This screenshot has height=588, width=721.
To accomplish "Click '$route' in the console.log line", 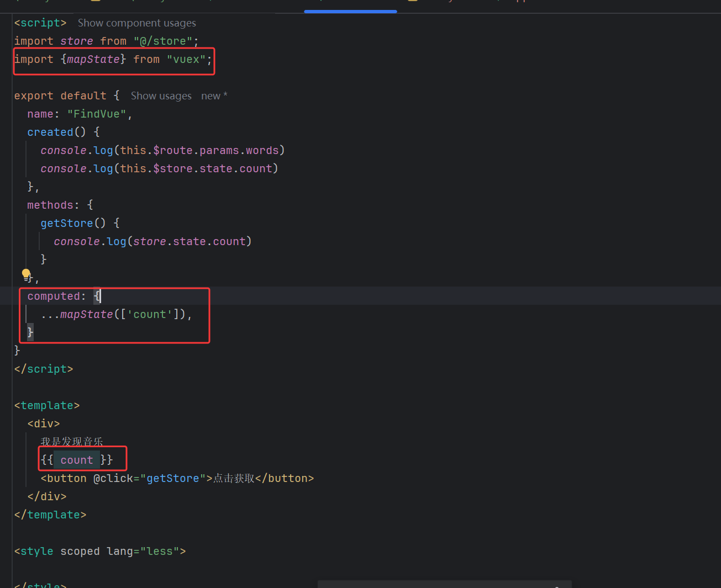I will [x=173, y=151].
